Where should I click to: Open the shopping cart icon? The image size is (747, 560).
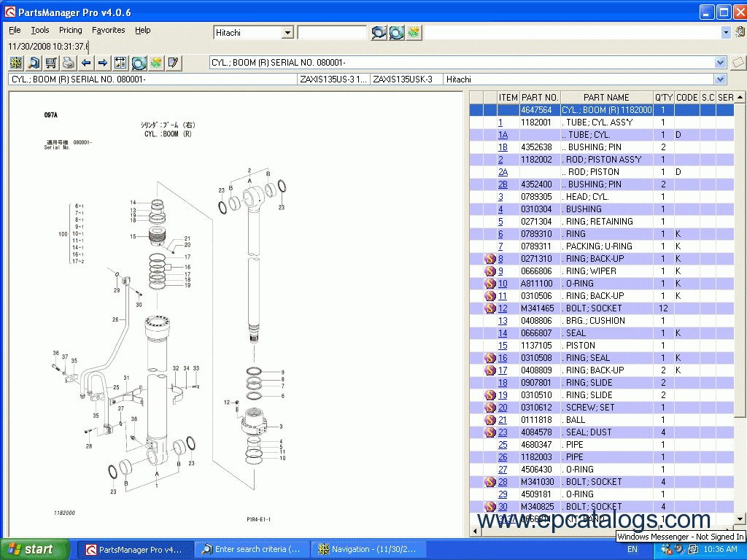(51, 63)
